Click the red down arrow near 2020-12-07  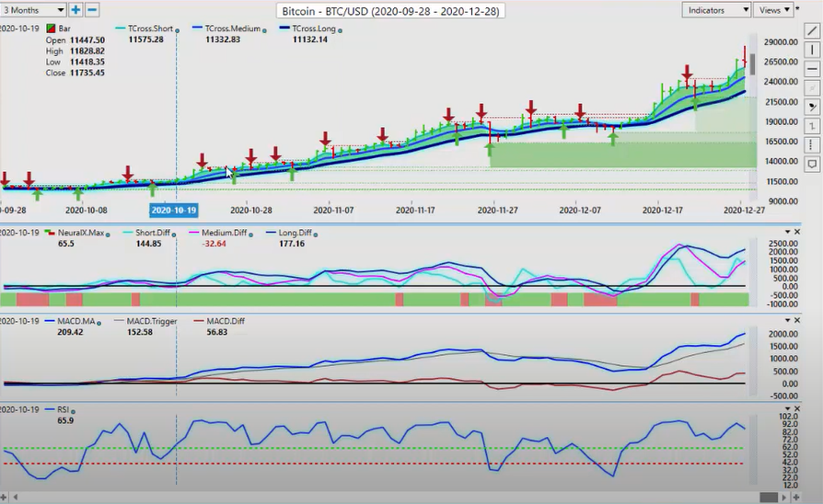pos(580,111)
